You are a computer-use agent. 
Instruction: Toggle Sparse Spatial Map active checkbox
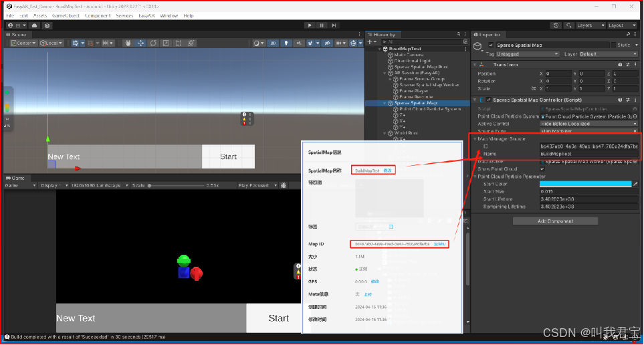pos(491,45)
